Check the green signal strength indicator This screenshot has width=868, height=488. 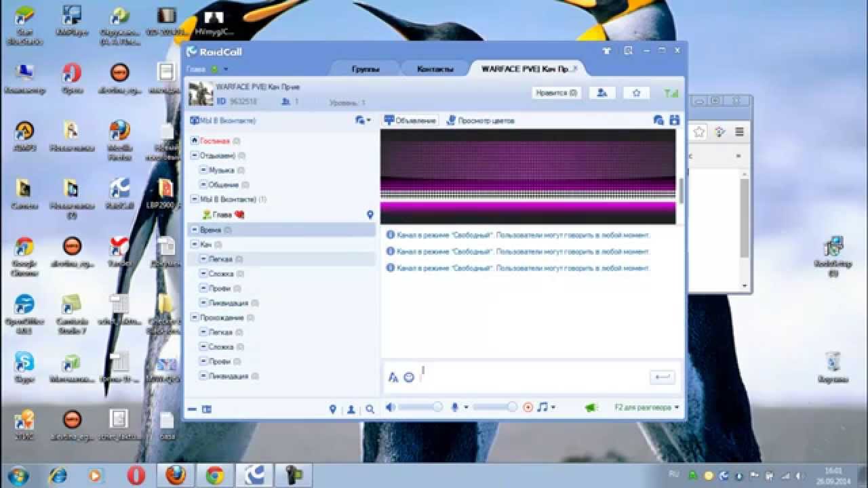[x=671, y=94]
